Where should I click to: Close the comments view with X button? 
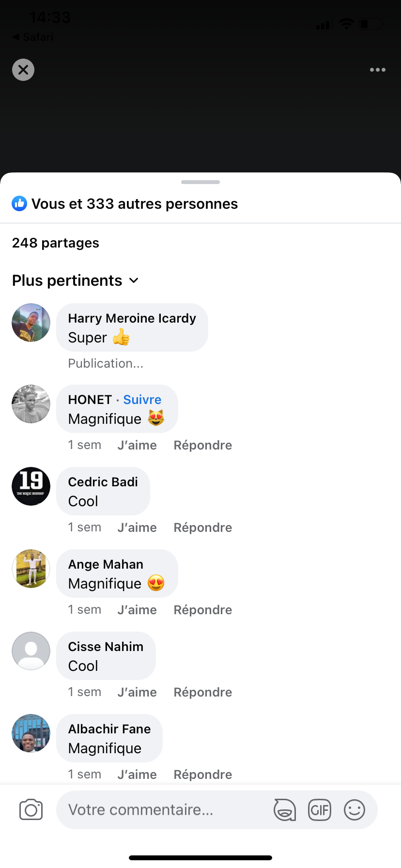point(23,70)
